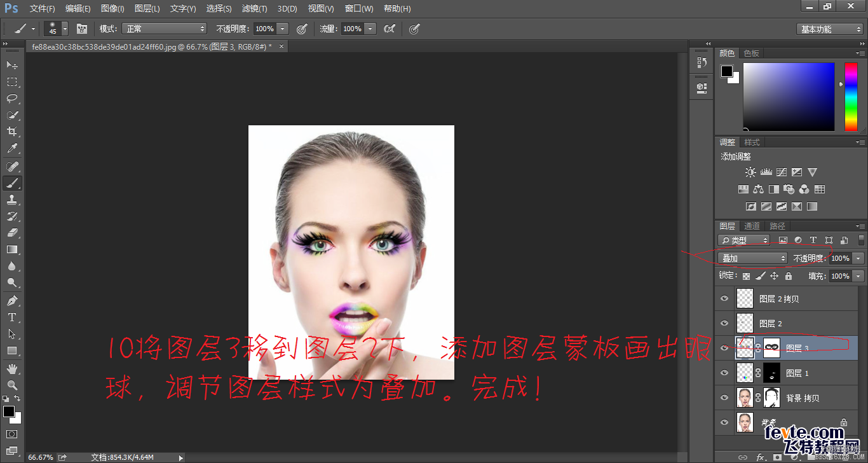Add a Color Balance adjustment
This screenshot has height=463, width=868.
coord(758,189)
